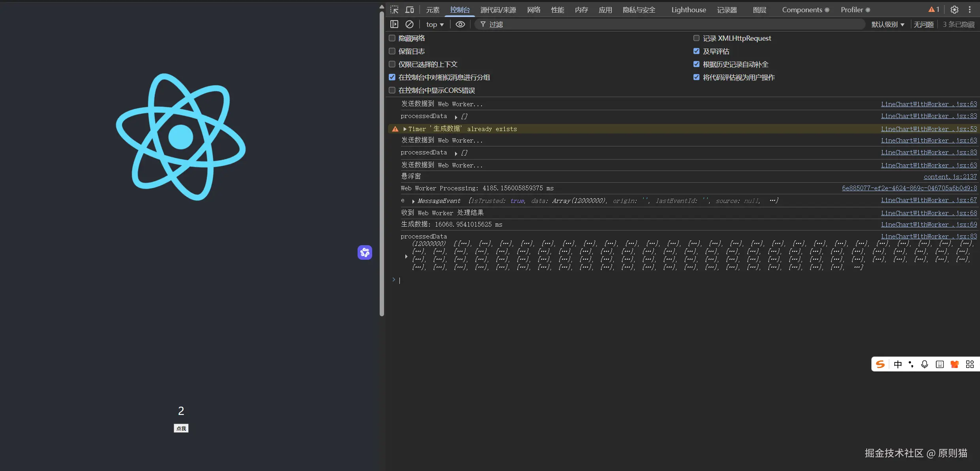Enable the 隐藏网络 checkbox
The height and width of the screenshot is (471, 980).
click(x=392, y=38)
